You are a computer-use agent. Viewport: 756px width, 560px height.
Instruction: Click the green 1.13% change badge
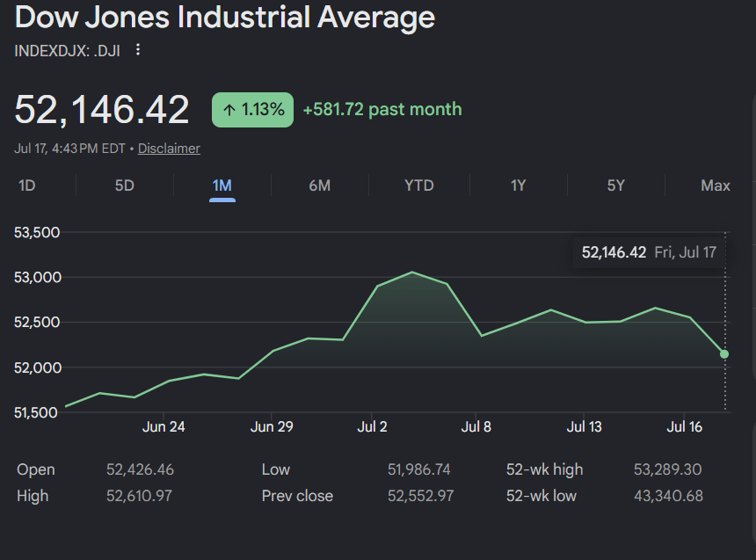point(252,110)
